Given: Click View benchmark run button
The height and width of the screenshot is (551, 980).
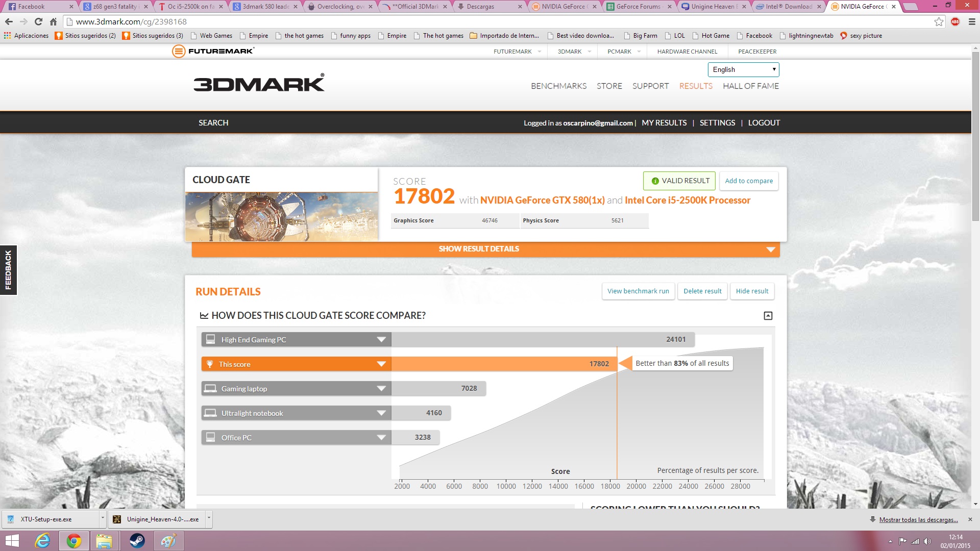Looking at the screenshot, I should pos(638,291).
